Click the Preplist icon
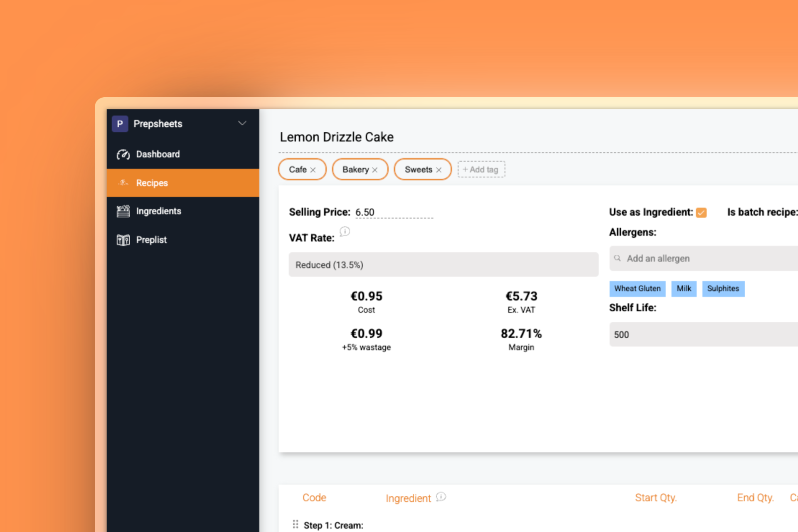The height and width of the screenshot is (532, 798). click(123, 240)
